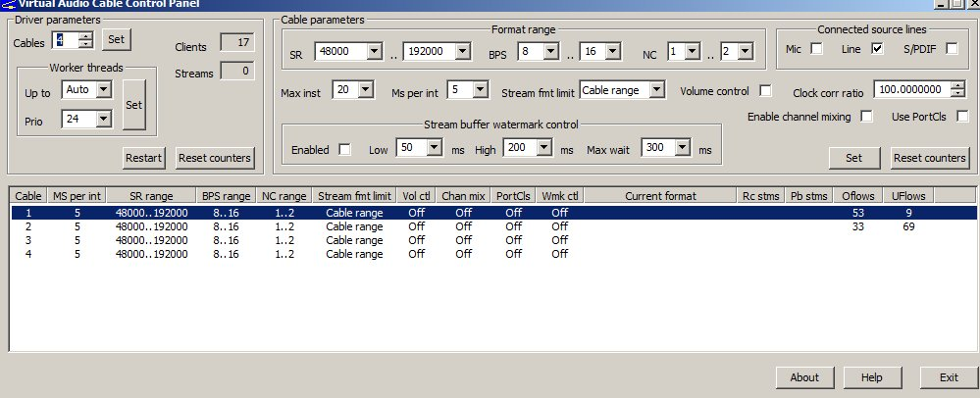Open the minimum NC dropdown showing 1
980x398 pixels.
[x=692, y=51]
